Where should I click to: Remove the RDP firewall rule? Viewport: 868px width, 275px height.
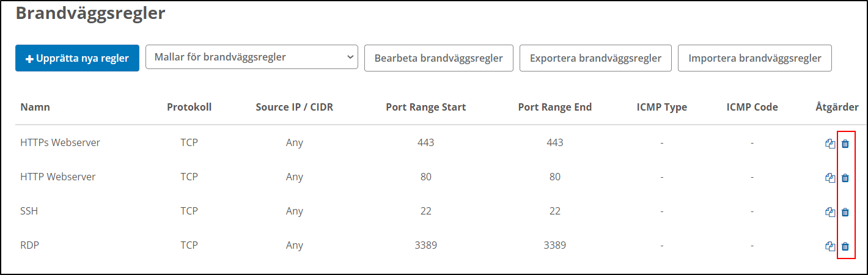(845, 246)
